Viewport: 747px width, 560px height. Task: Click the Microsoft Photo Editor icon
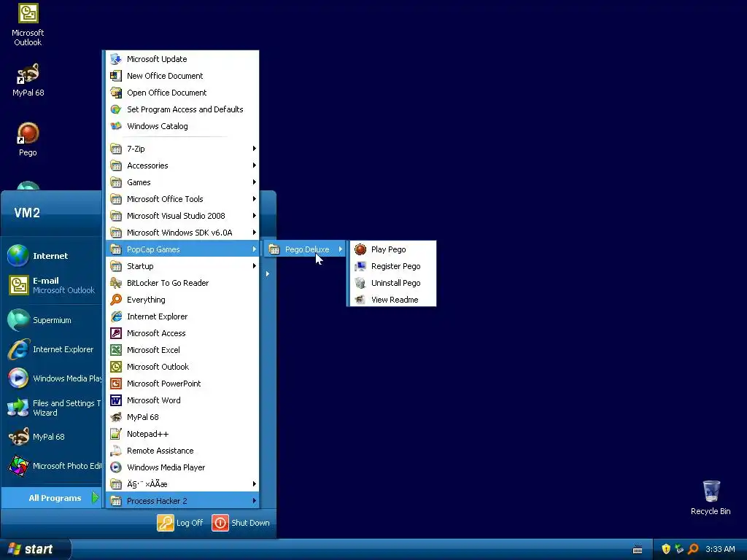point(18,466)
